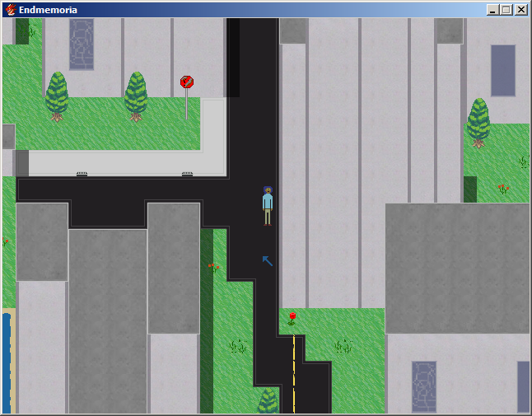Click the large dark grey rooftop on right

[457, 268]
